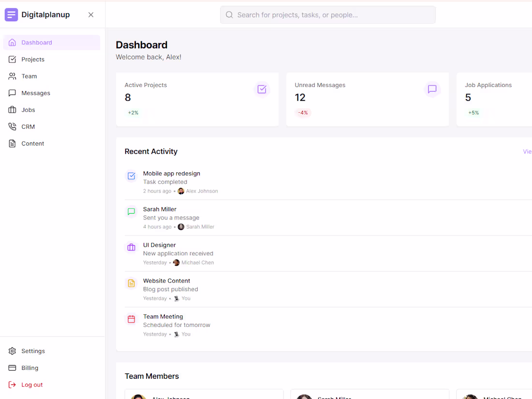Open the Sarah Miller activity title
This screenshot has height=399, width=532.
point(160,209)
